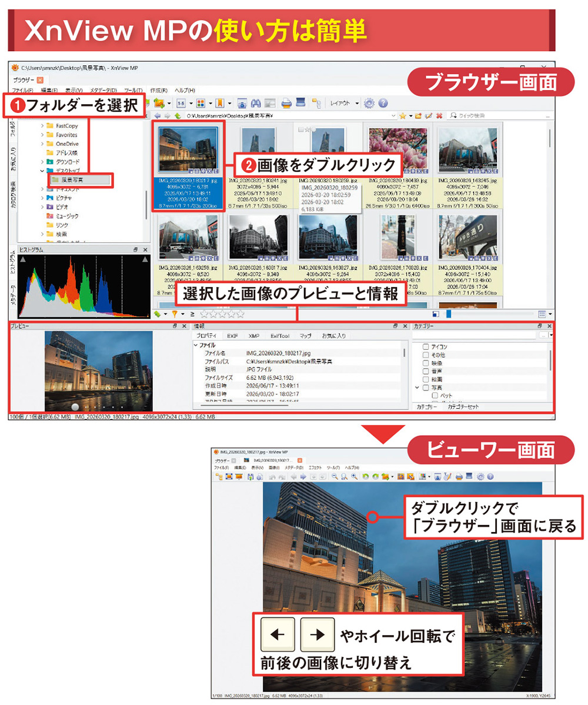Open settings gear in browser toolbar

(x=369, y=103)
